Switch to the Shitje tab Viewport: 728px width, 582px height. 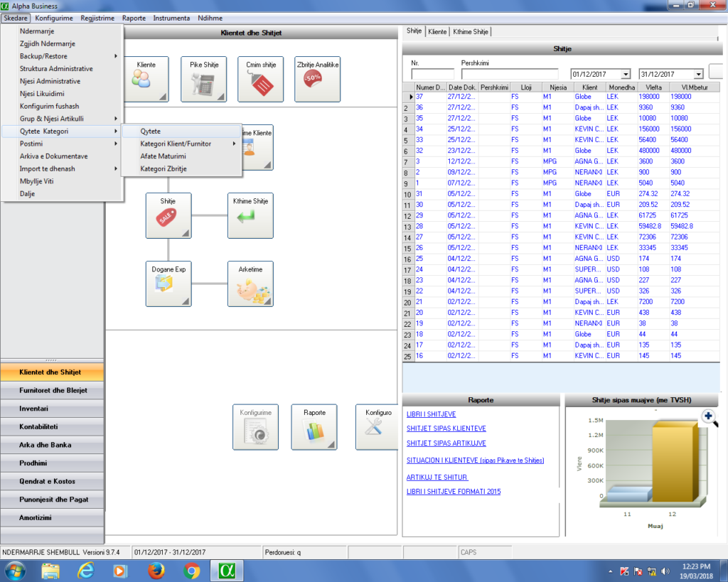click(414, 31)
